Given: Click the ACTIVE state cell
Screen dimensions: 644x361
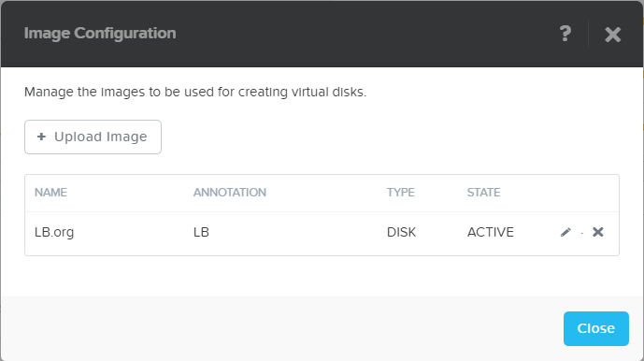Looking at the screenshot, I should pos(491,232).
